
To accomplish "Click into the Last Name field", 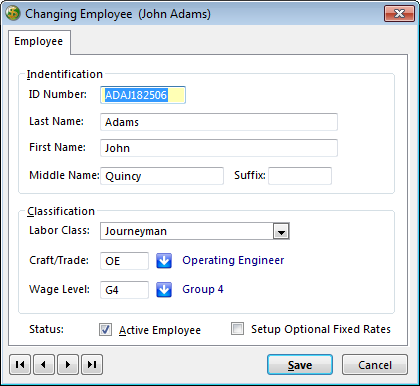I will 219,122.
